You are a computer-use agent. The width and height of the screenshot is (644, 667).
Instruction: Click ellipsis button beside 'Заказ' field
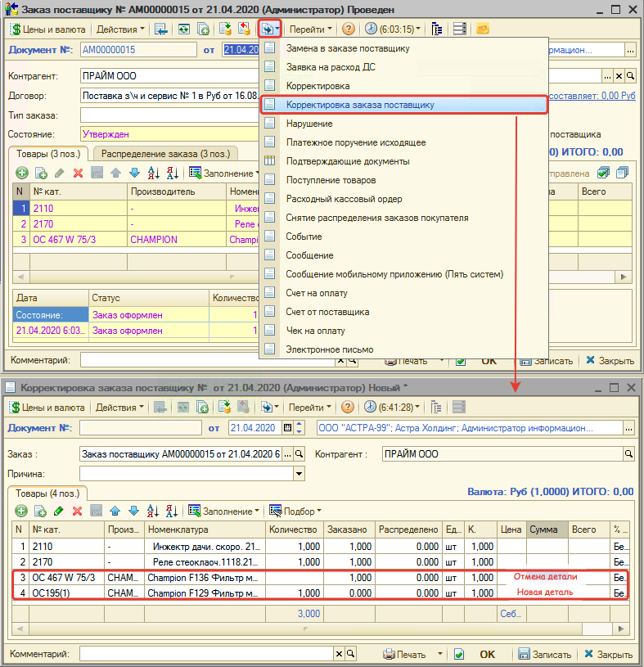[288, 454]
